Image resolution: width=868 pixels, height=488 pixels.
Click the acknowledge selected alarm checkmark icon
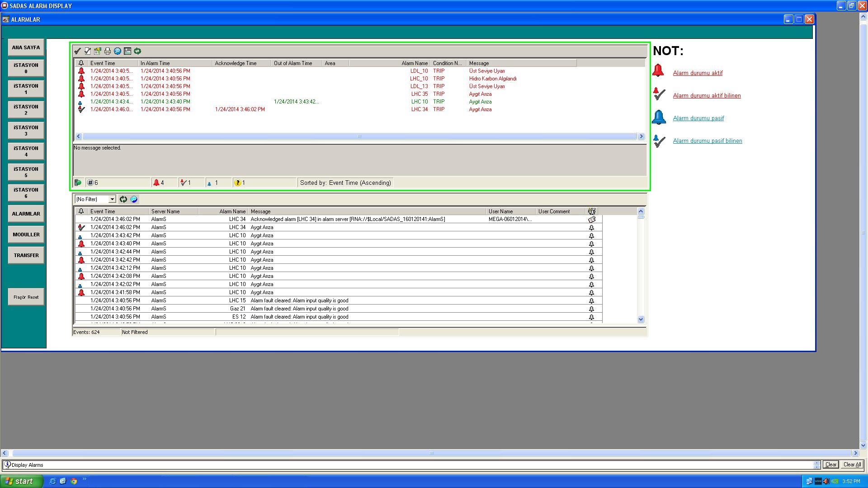77,51
